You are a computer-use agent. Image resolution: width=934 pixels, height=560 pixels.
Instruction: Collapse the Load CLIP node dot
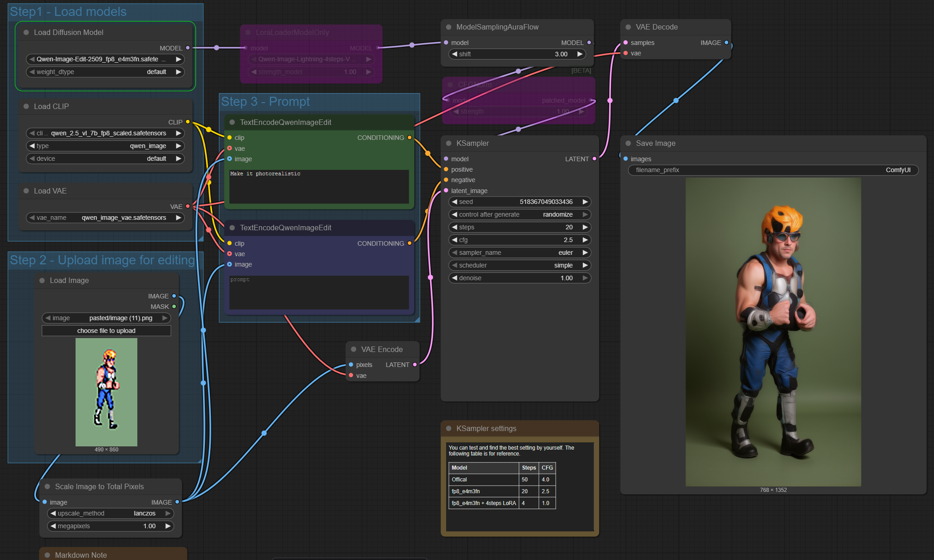coord(26,106)
